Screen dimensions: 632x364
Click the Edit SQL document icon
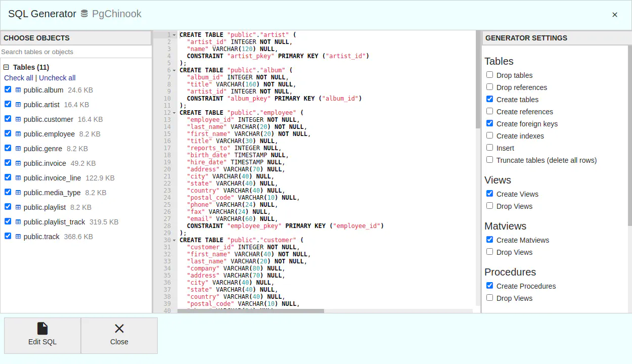click(x=42, y=329)
